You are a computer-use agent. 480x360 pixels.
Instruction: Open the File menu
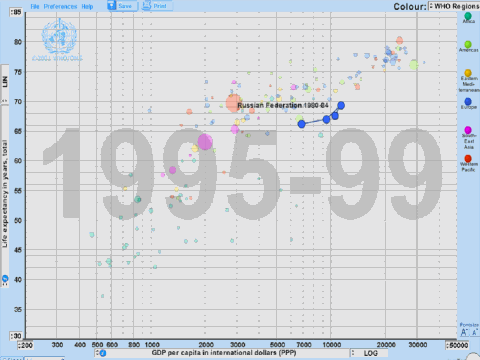click(35, 6)
